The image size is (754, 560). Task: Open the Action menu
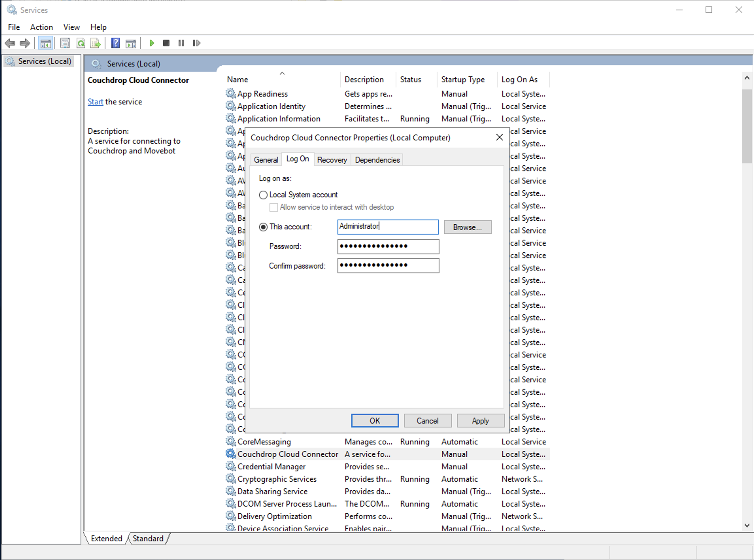pos(41,27)
